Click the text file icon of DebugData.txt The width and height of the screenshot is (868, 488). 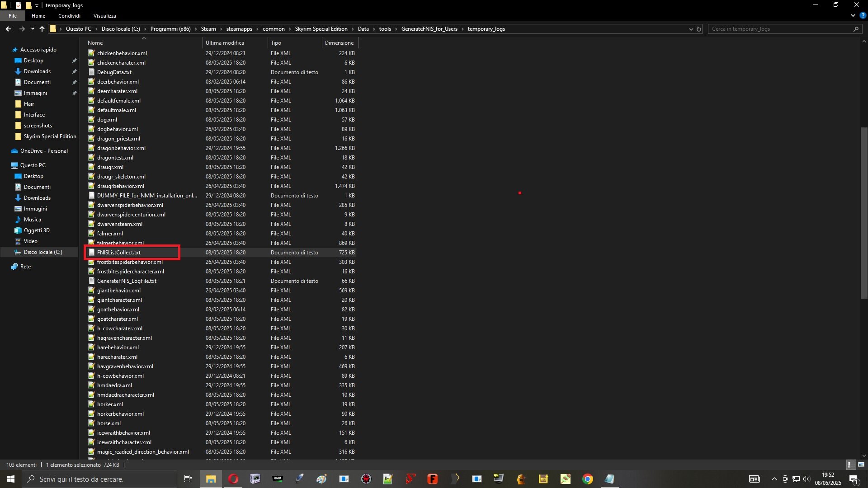(x=91, y=72)
